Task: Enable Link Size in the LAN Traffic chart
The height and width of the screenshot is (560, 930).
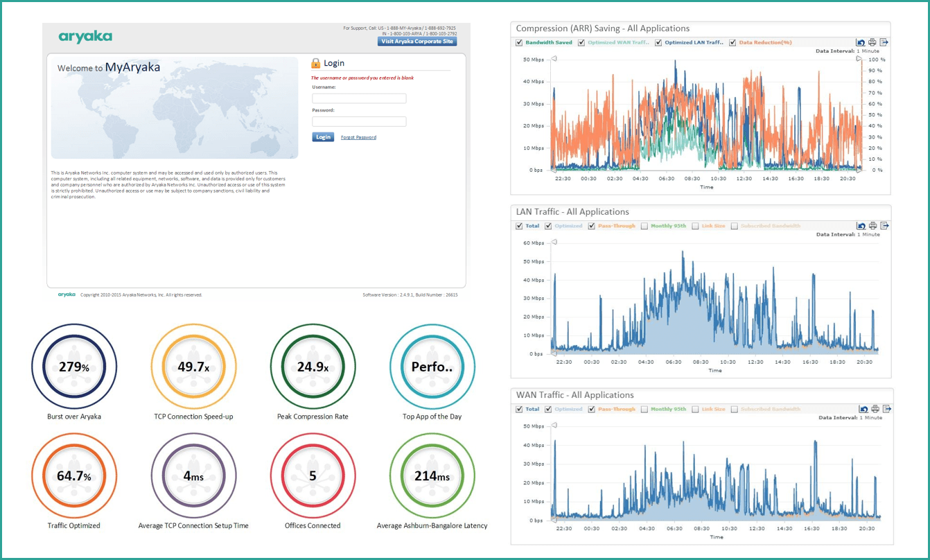Action: click(x=694, y=226)
